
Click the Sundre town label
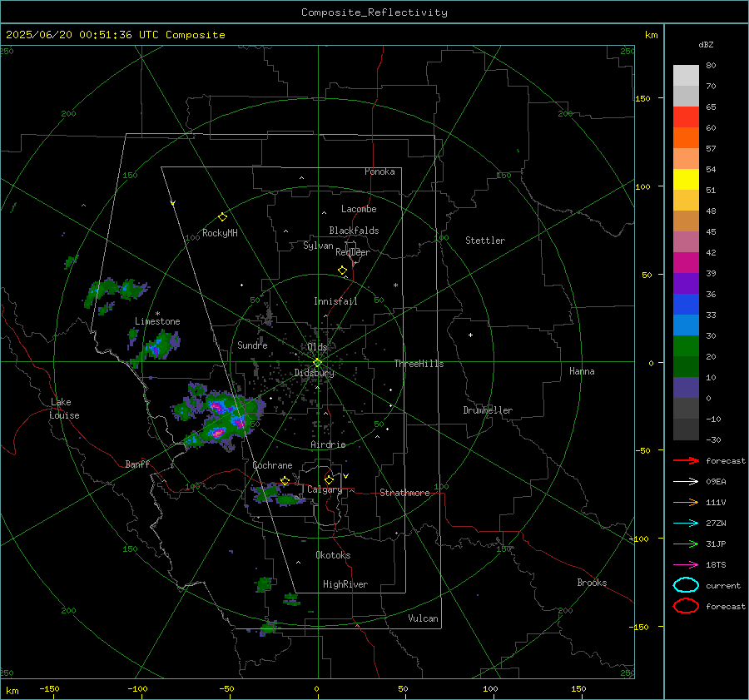[x=252, y=345]
